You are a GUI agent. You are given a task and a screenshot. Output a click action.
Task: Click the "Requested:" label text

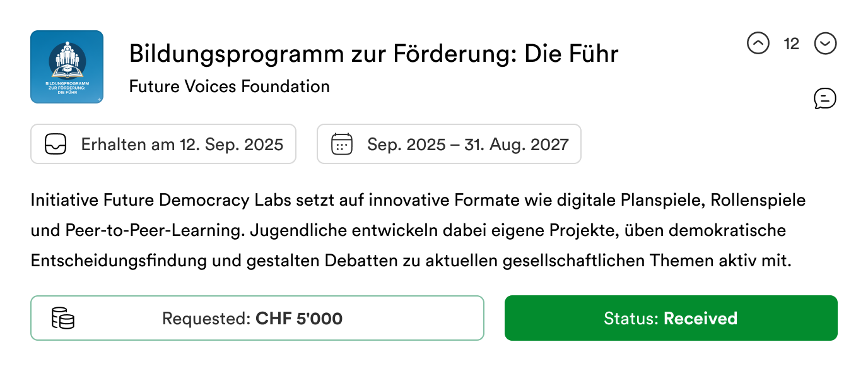[x=207, y=319]
